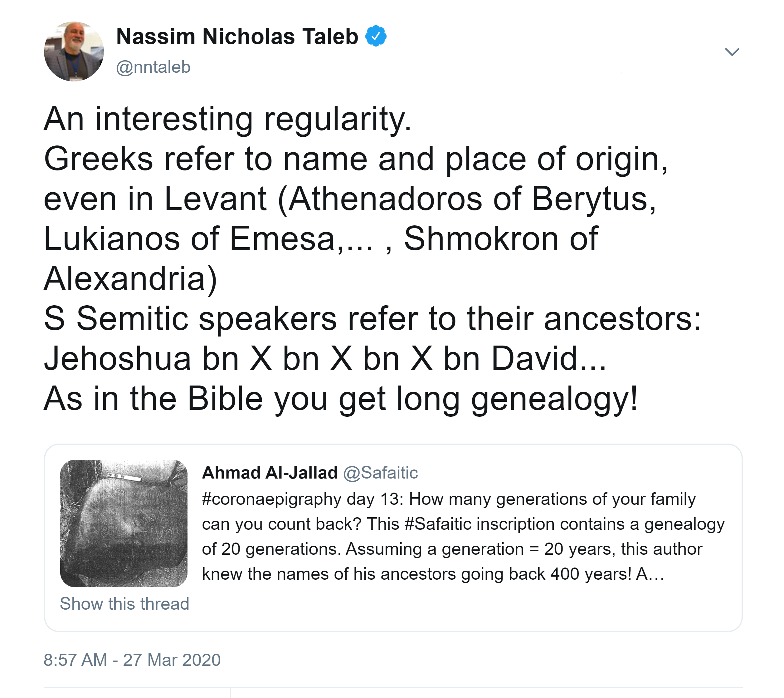784x698 pixels.
Task: Click the Show this thread link
Action: click(124, 604)
